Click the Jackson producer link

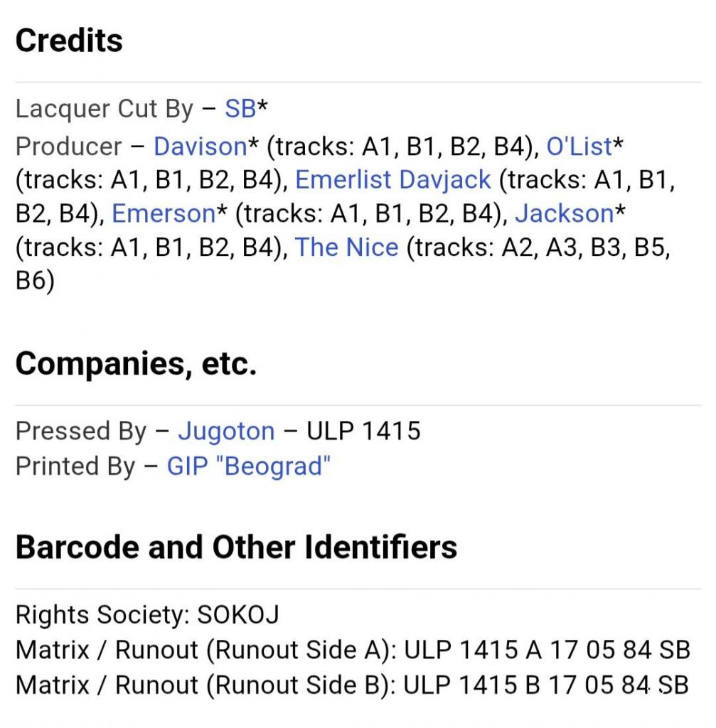click(563, 213)
